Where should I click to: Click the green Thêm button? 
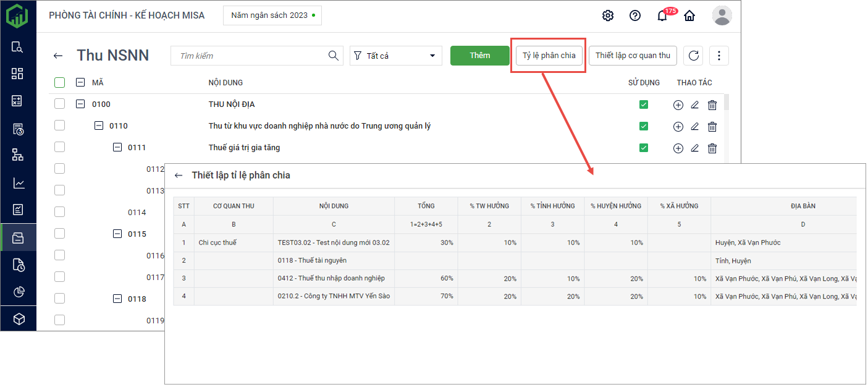pyautogui.click(x=480, y=56)
